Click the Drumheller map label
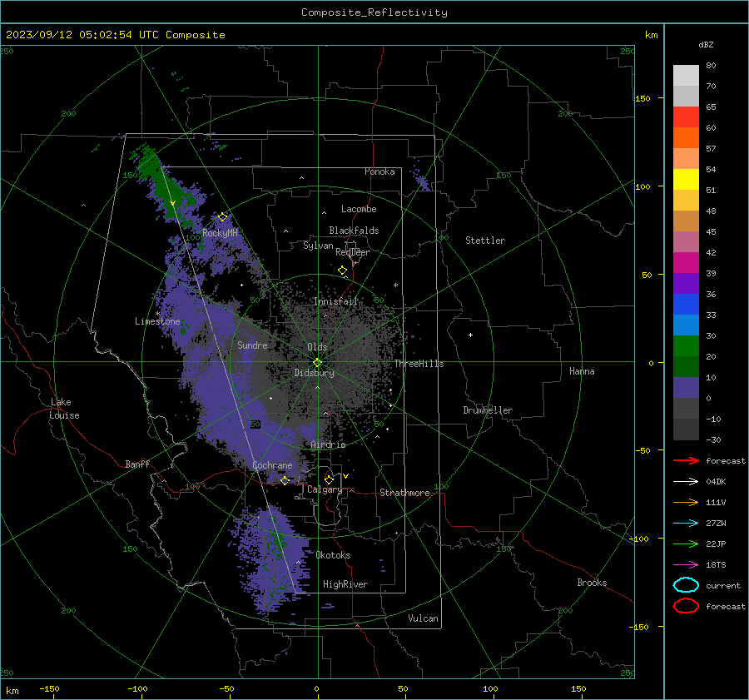 (488, 410)
